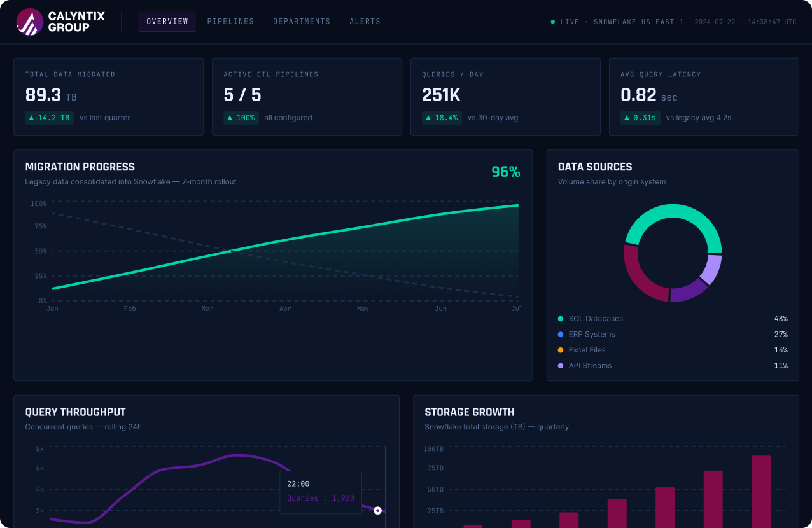Viewport: 812px width, 528px height.
Task: Click the purple API Streams legend dot
Action: pos(561,366)
